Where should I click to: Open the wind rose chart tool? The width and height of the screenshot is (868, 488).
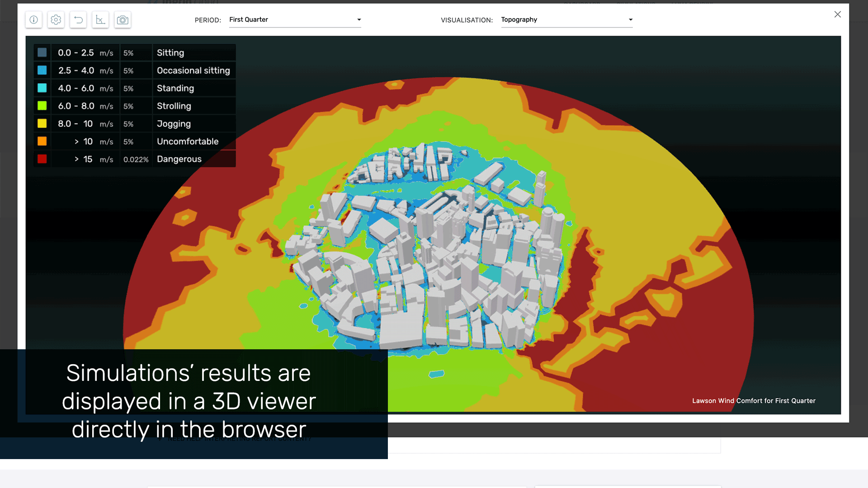[100, 20]
